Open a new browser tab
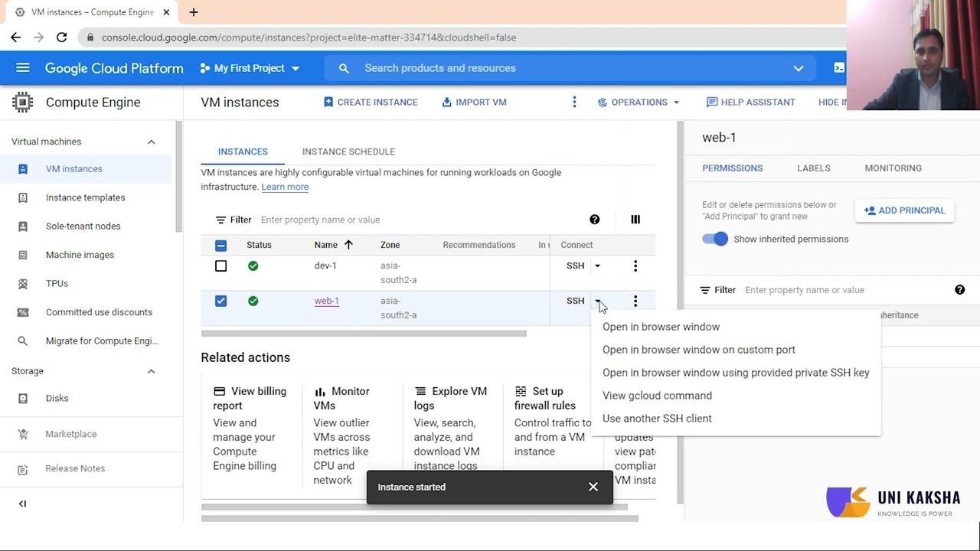Screen dimensions: 980x551 click(193, 12)
